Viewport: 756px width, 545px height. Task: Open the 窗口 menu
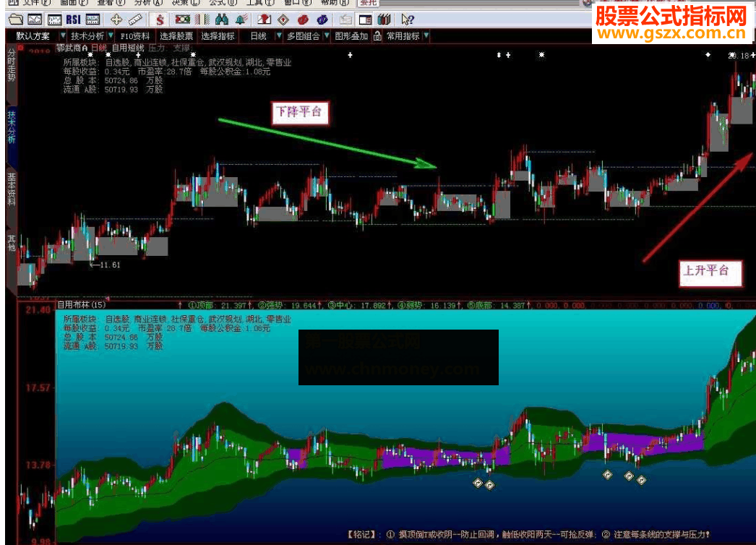(x=298, y=2)
